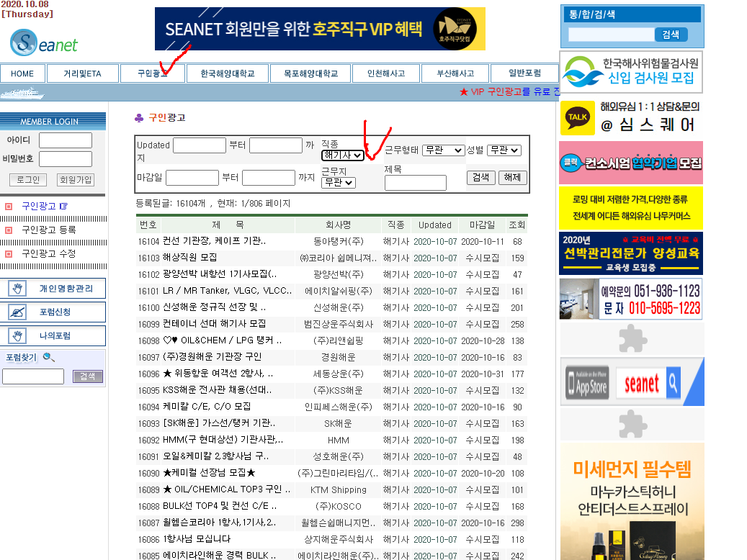Open the SEANET 호주직구 VIP banner

(x=320, y=29)
